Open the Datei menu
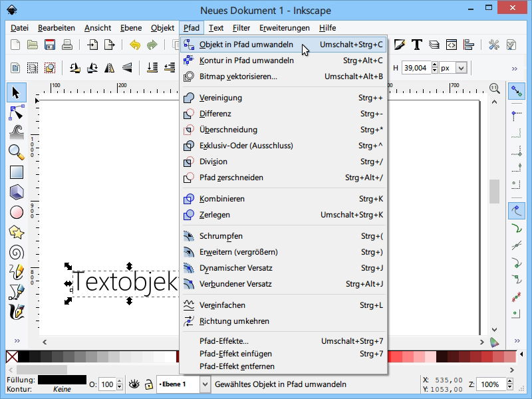This screenshot has height=399, width=532. pos(20,28)
